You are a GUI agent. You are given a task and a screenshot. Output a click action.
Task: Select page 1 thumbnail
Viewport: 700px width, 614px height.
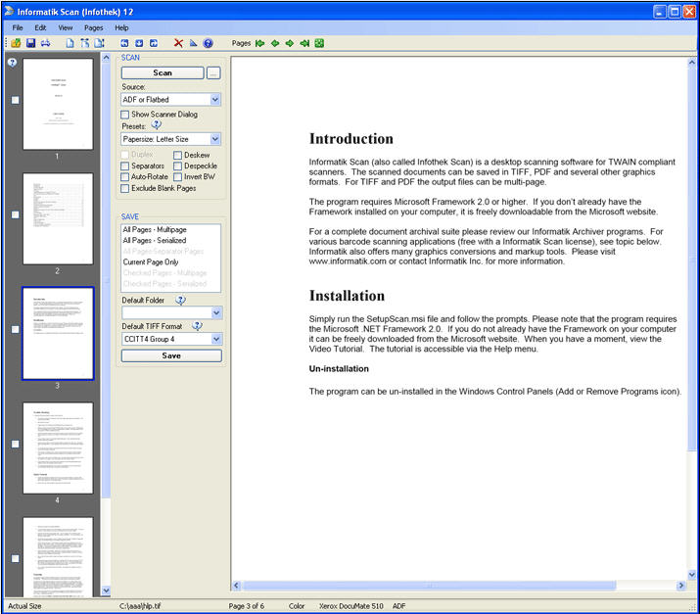click(58, 104)
